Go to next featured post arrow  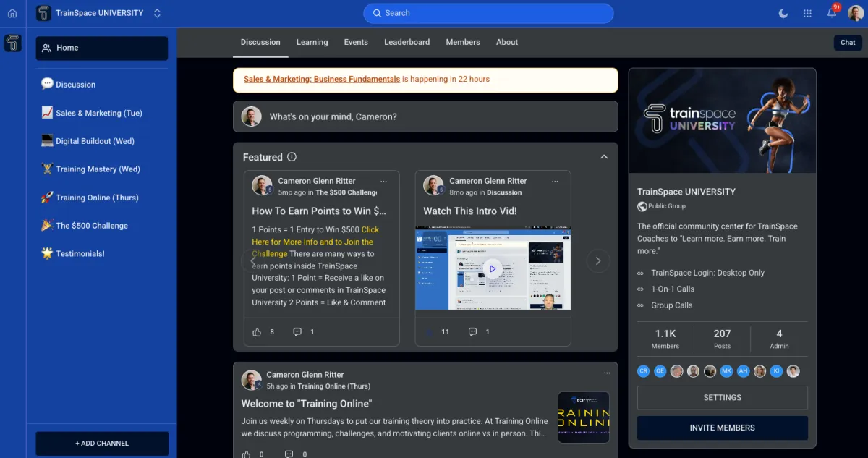pos(598,261)
